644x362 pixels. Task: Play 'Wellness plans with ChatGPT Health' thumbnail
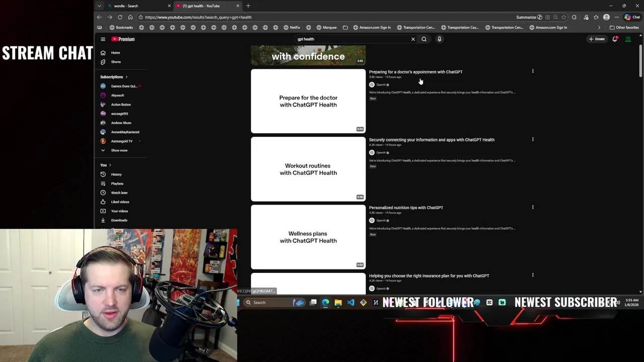coord(308,237)
